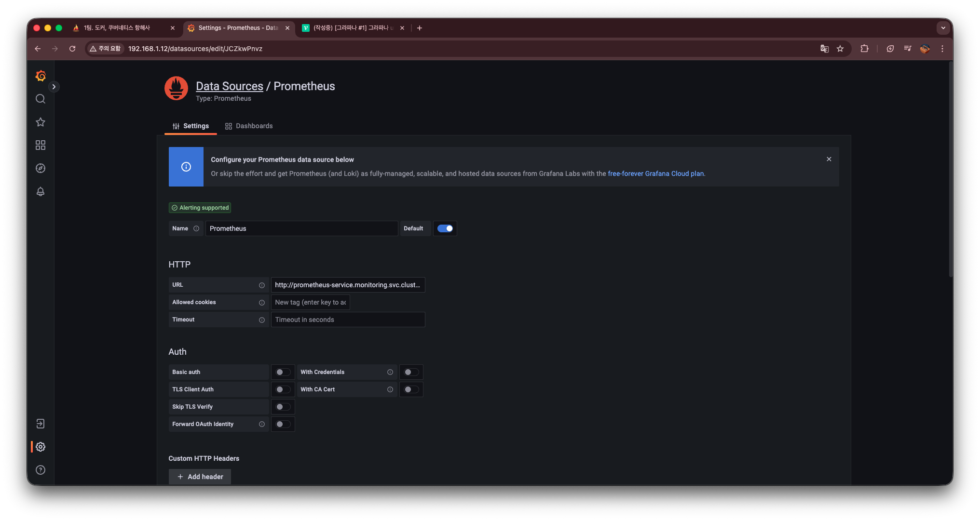Image resolution: width=980 pixels, height=521 pixels.
Task: Enable the Basic auth toggle
Action: (x=283, y=372)
